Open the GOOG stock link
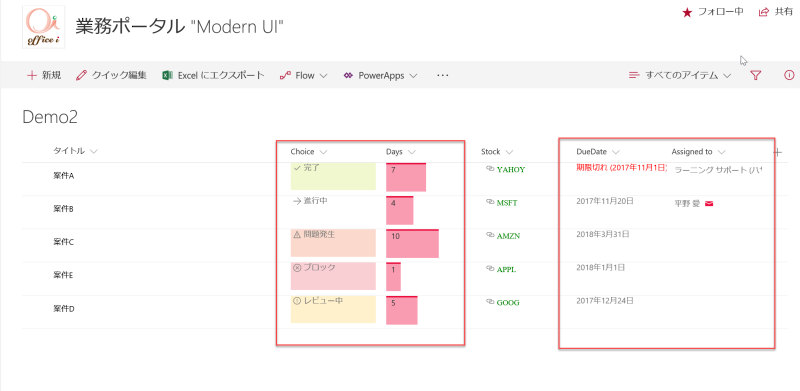This screenshot has width=800, height=391. tap(508, 302)
